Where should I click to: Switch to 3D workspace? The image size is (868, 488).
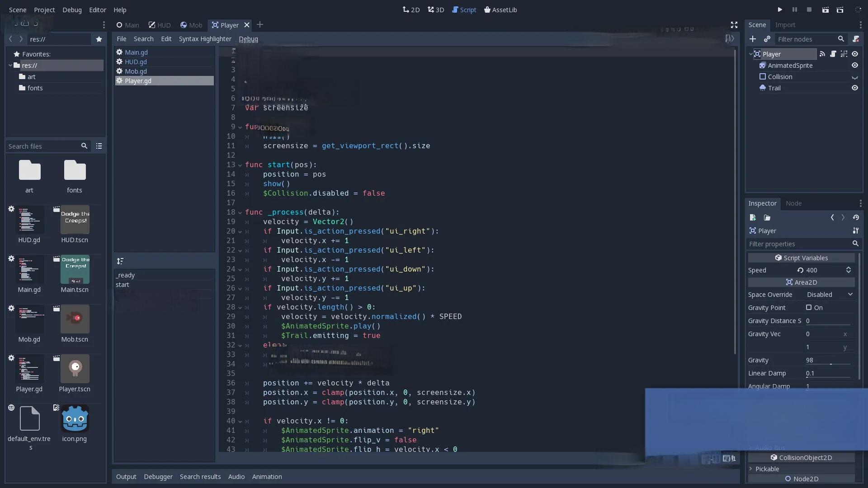[436, 9]
